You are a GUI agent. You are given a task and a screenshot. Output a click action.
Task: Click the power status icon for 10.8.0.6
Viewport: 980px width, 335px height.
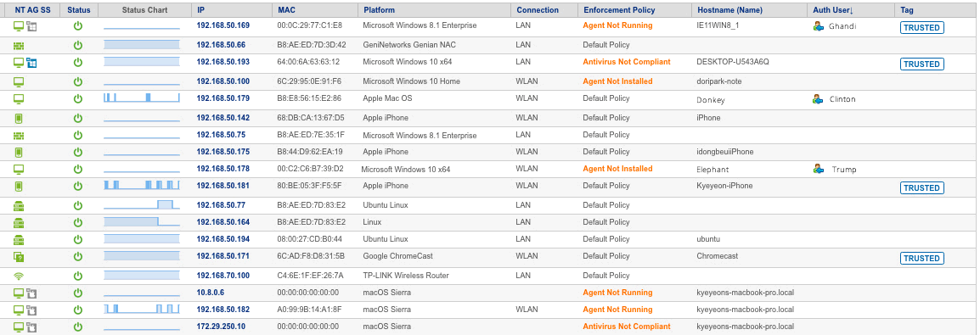(78, 293)
